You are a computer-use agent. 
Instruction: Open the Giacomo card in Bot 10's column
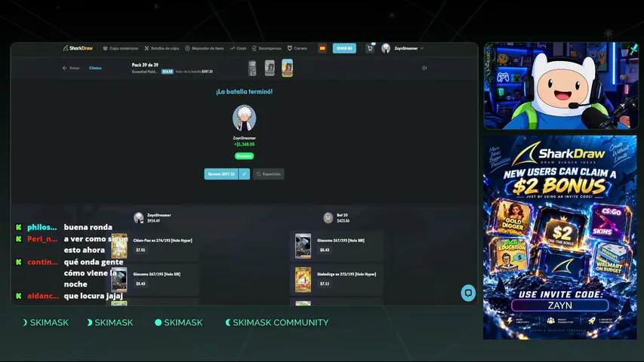337,245
